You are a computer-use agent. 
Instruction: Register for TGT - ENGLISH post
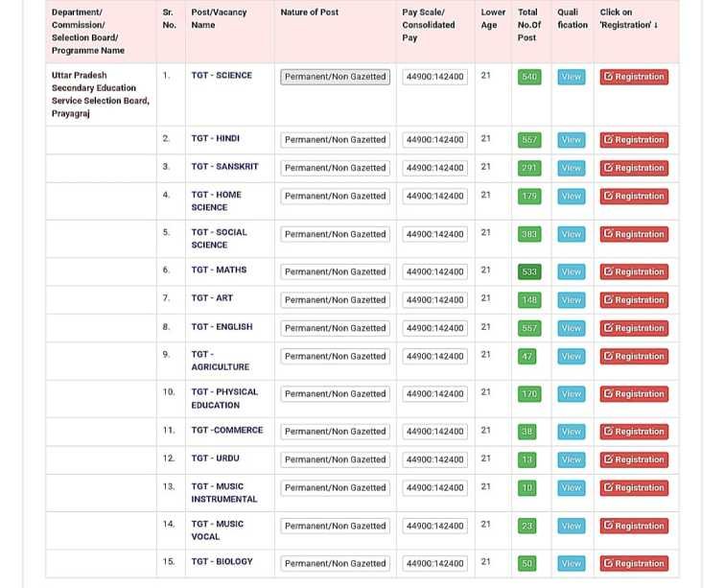tap(634, 328)
